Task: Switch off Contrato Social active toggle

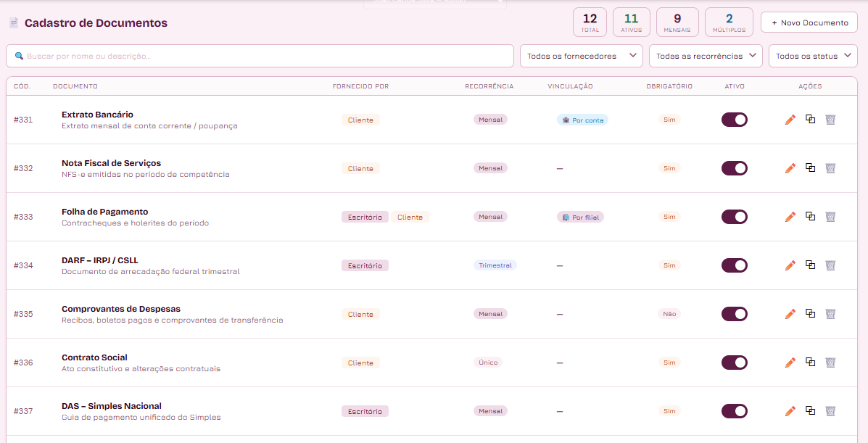Action: 734,362
